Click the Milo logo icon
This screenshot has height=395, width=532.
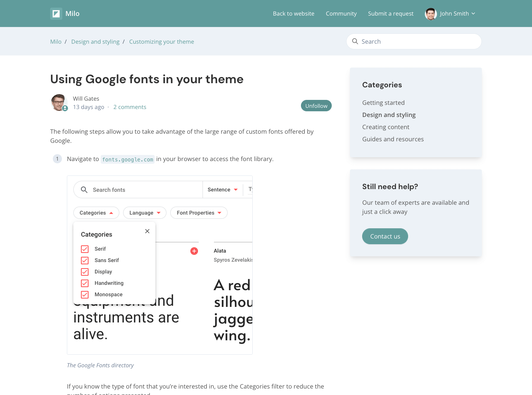[x=56, y=14]
